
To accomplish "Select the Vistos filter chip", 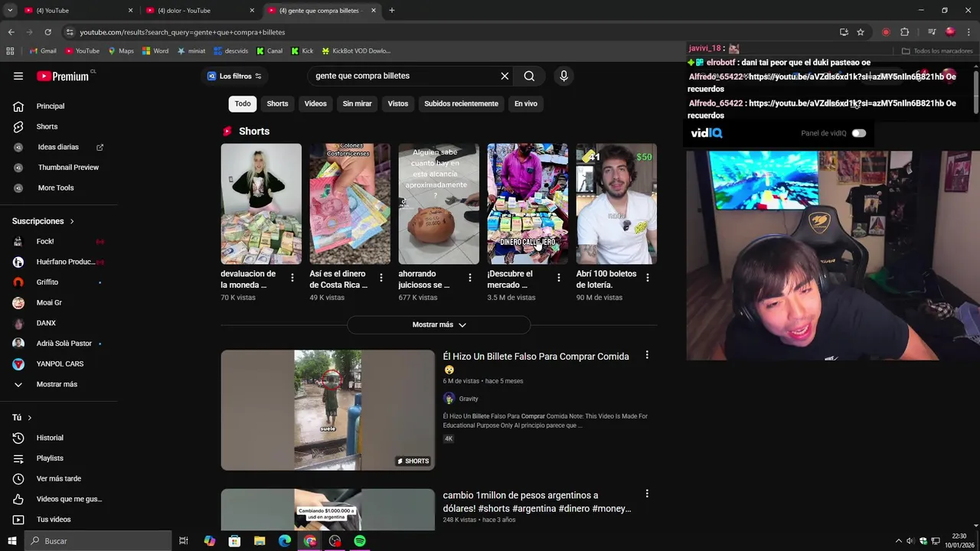I will click(398, 103).
